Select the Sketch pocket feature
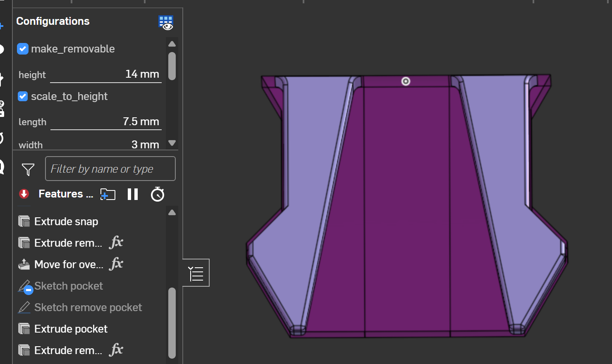 tap(69, 286)
